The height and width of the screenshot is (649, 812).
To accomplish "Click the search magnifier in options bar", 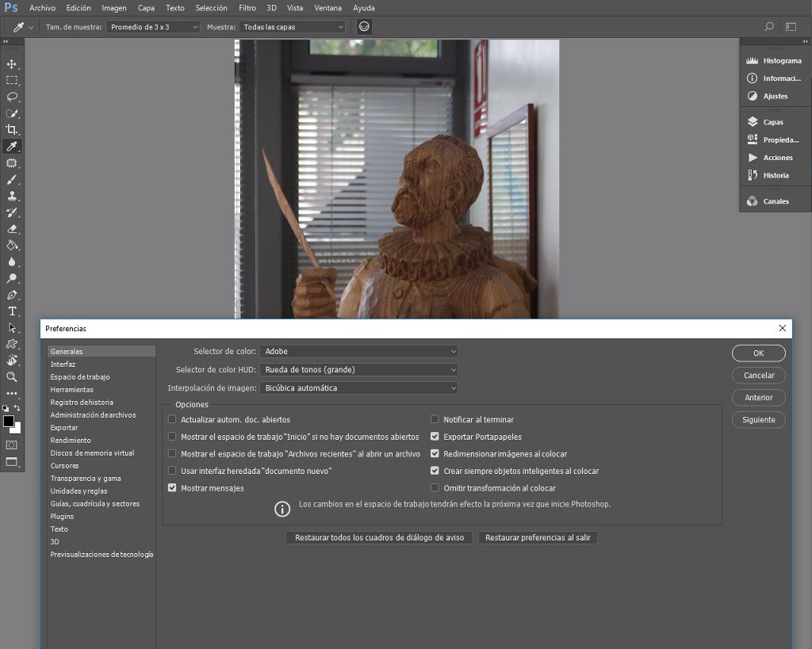I will point(769,27).
